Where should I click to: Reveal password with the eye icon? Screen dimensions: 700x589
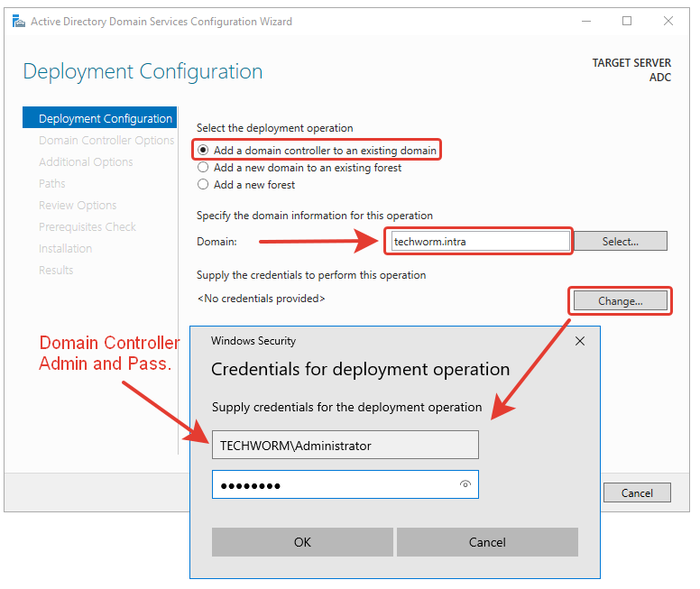[x=465, y=484]
